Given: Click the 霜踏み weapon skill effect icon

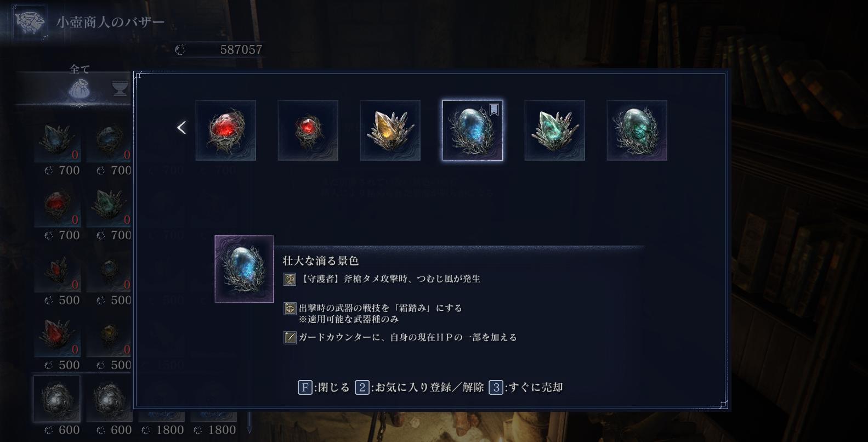Looking at the screenshot, I should click(290, 308).
